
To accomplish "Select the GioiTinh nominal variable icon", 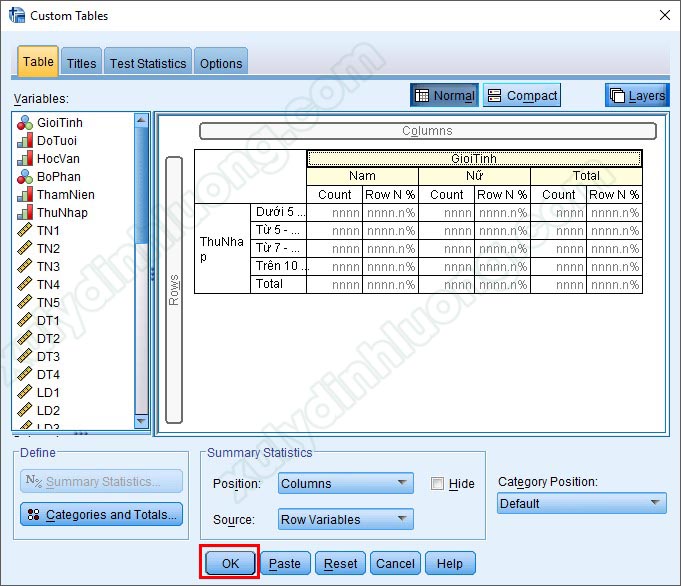I will [x=25, y=122].
